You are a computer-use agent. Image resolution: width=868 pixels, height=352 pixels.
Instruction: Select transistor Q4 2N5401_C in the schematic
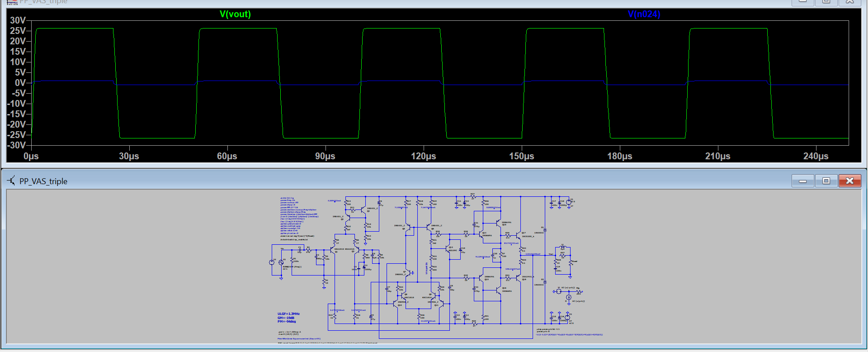[363, 210]
